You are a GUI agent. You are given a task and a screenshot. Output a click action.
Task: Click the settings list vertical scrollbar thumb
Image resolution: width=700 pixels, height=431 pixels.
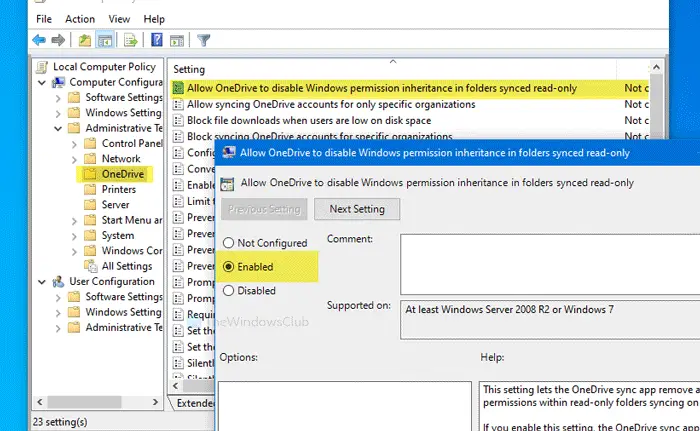point(656,107)
